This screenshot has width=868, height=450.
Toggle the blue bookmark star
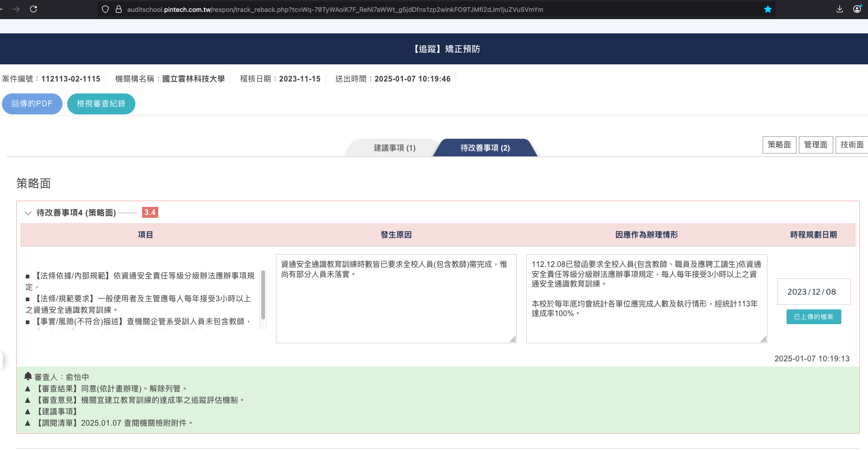pos(768,9)
